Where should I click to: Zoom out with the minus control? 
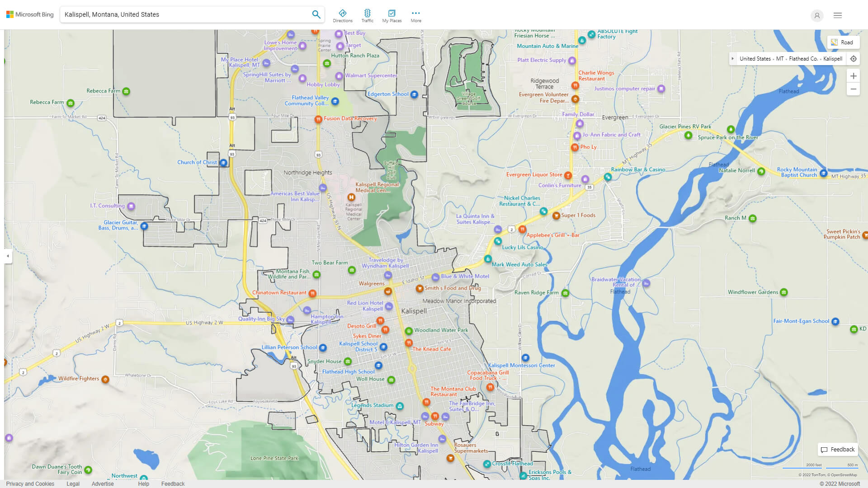click(854, 89)
